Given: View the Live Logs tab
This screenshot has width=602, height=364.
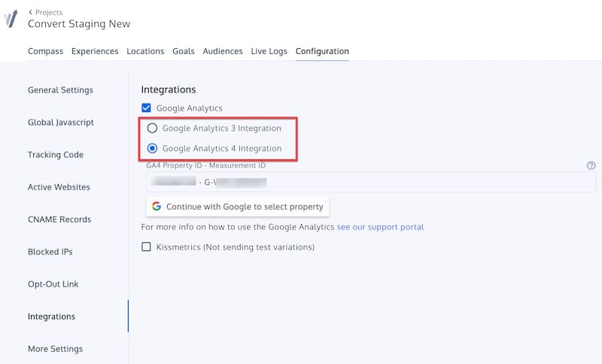Looking at the screenshot, I should pos(269,51).
